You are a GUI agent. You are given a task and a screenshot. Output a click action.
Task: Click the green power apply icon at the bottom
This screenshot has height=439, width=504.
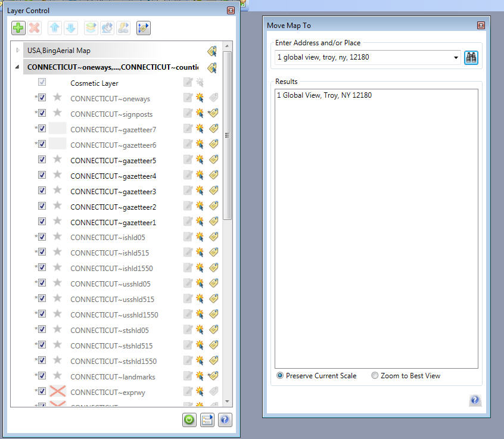[189, 420]
